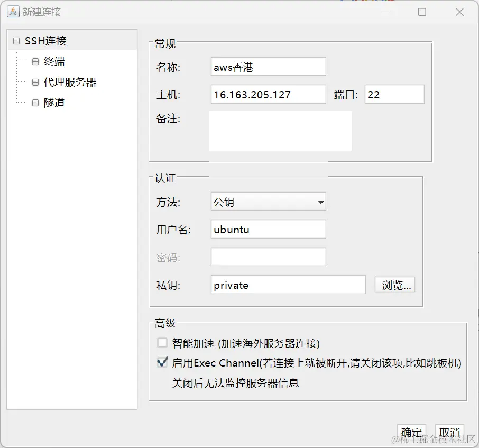Toggle expander icon beside 隧道
479x448 pixels.
coord(35,103)
